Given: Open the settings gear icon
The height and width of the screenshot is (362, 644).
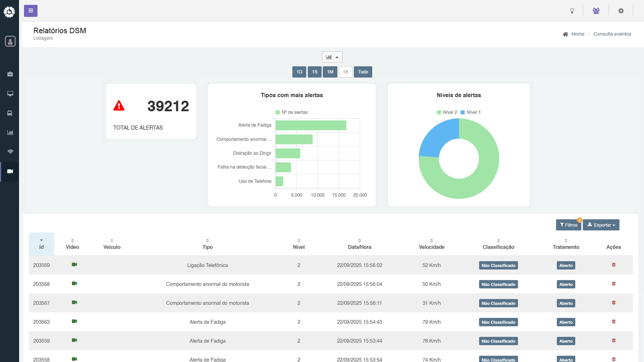Looking at the screenshot, I should tap(621, 11).
